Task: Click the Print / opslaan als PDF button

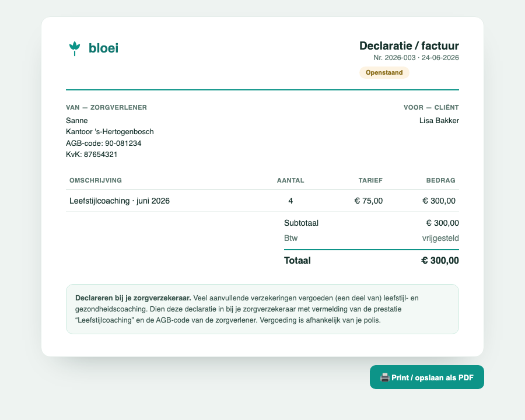Action: (x=427, y=377)
